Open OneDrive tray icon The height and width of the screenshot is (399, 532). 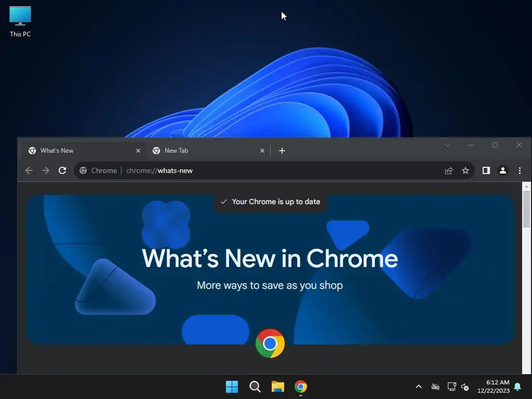(435, 387)
